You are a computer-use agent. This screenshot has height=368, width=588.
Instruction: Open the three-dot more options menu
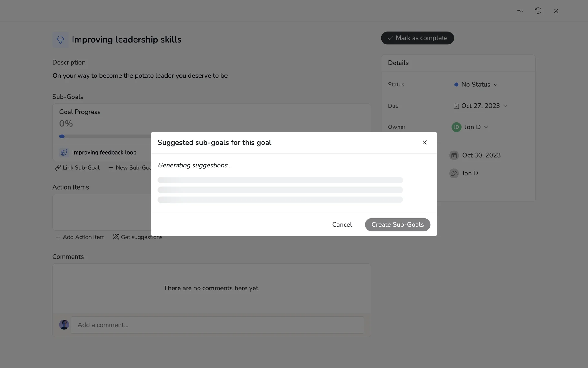(520, 11)
